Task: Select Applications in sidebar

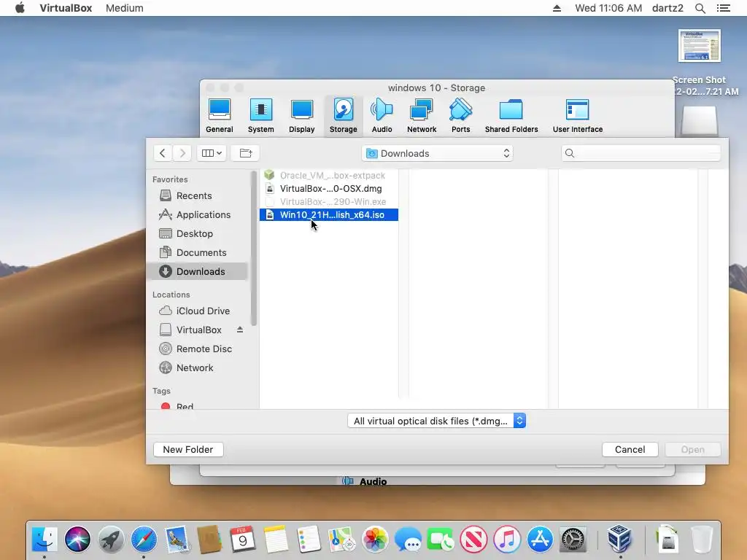Action: point(197,215)
